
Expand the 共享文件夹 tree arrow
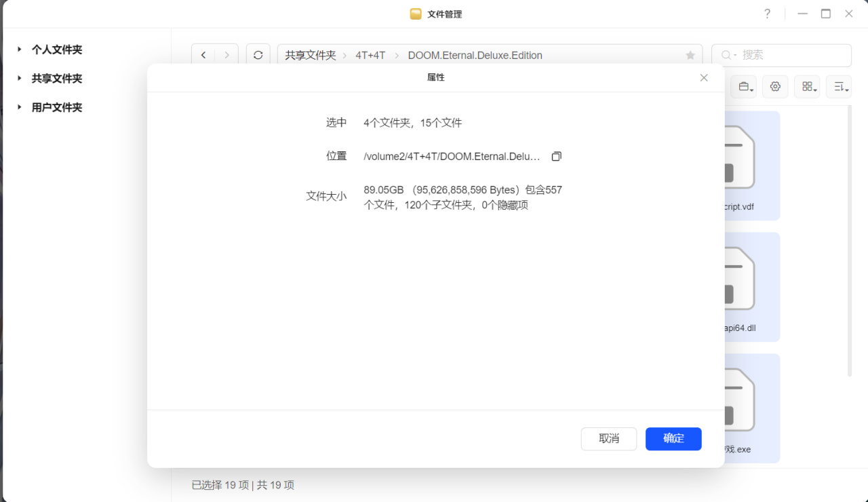pyautogui.click(x=20, y=78)
